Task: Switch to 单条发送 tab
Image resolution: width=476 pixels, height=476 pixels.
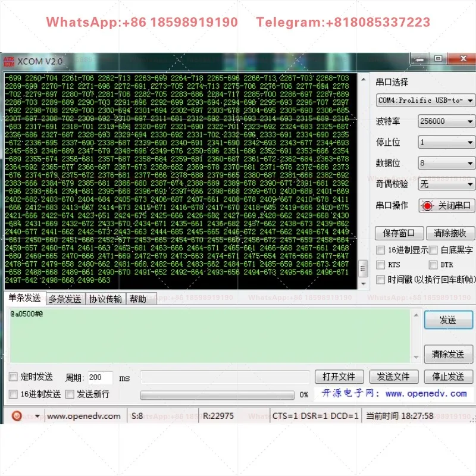Action: click(x=24, y=298)
